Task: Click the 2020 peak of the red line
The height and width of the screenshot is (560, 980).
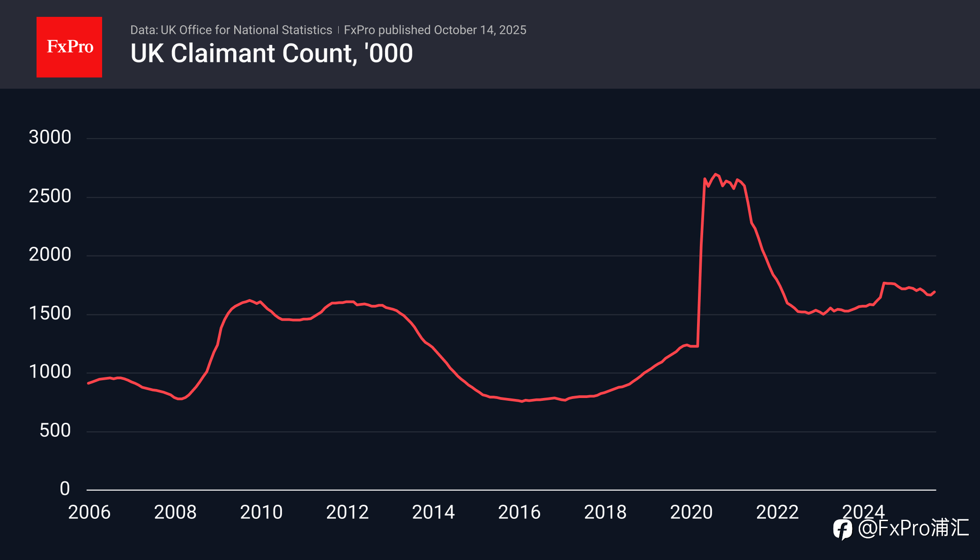Action: point(715,174)
